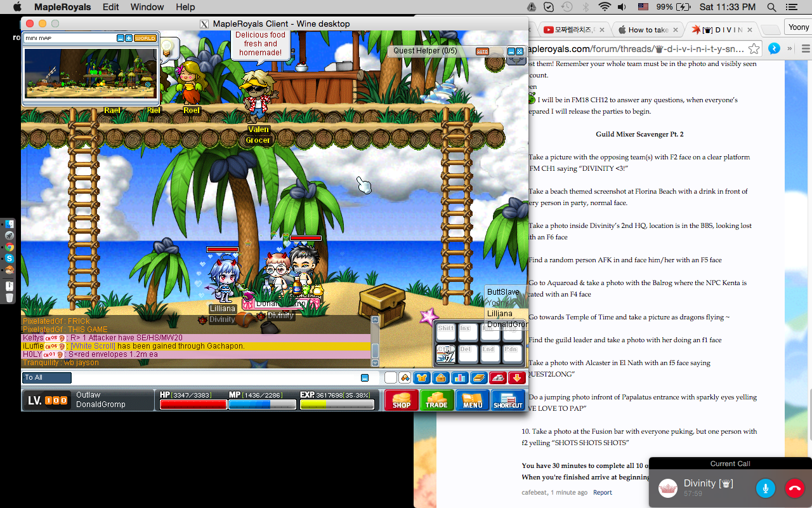Open Spotlight search in the menu bar

[772, 7]
